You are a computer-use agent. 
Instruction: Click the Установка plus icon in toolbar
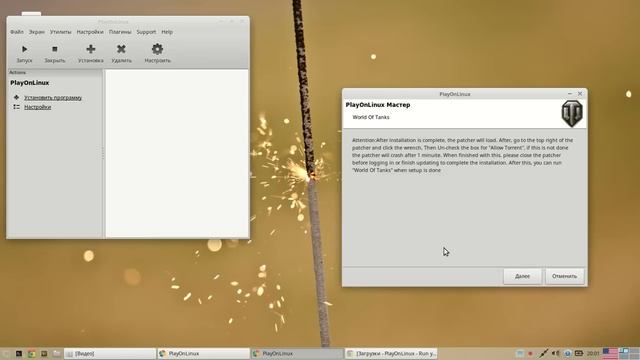click(91, 49)
